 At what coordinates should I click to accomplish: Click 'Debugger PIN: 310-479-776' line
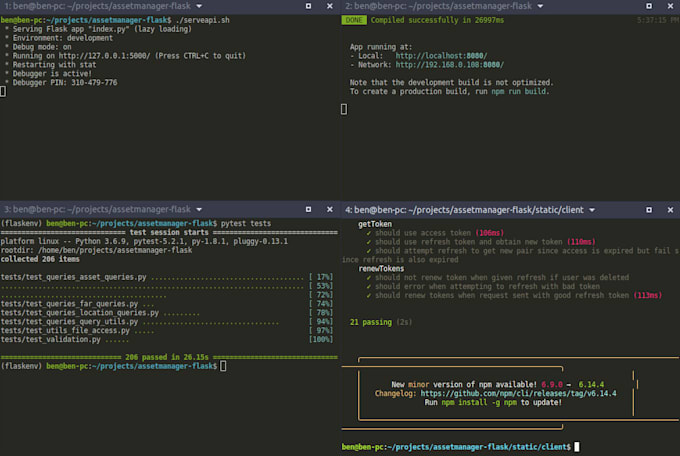tap(65, 82)
